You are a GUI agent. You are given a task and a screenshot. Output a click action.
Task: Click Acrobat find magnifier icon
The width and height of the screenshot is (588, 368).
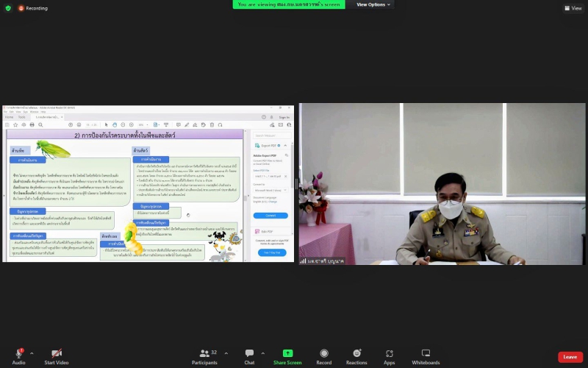pyautogui.click(x=40, y=124)
